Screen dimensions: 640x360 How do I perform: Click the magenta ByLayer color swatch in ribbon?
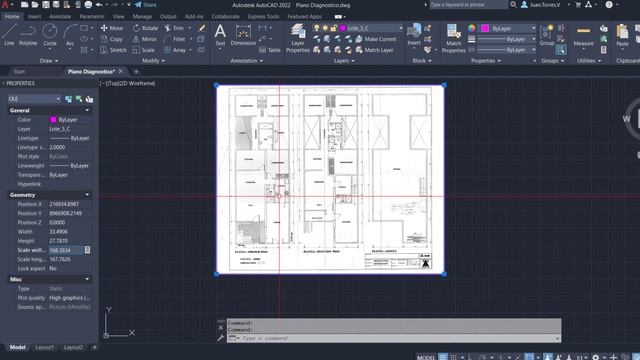(485, 28)
